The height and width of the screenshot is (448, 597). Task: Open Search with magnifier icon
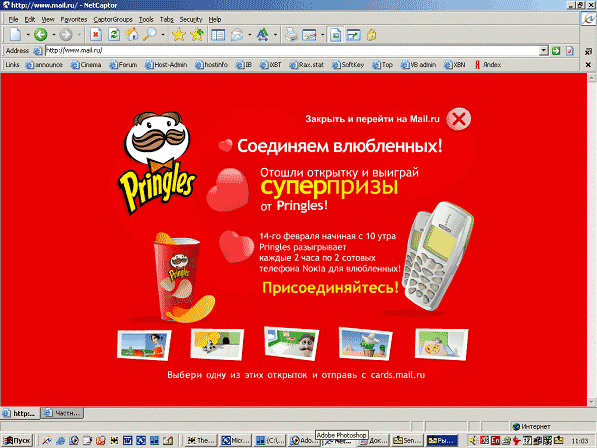click(150, 35)
